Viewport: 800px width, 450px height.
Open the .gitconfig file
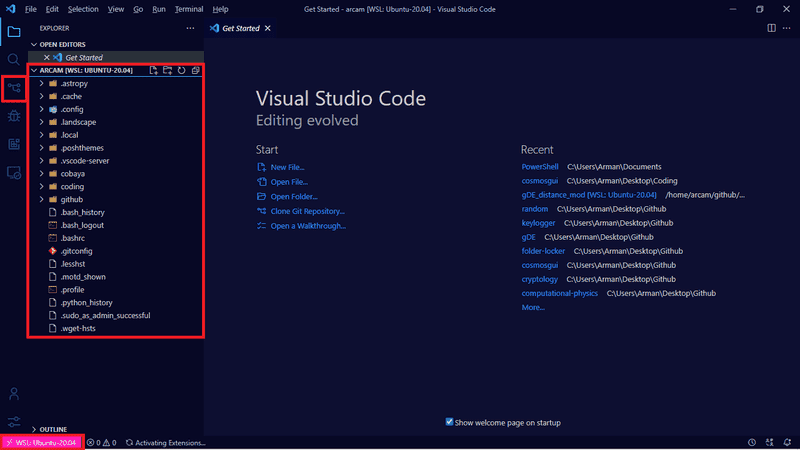point(76,251)
